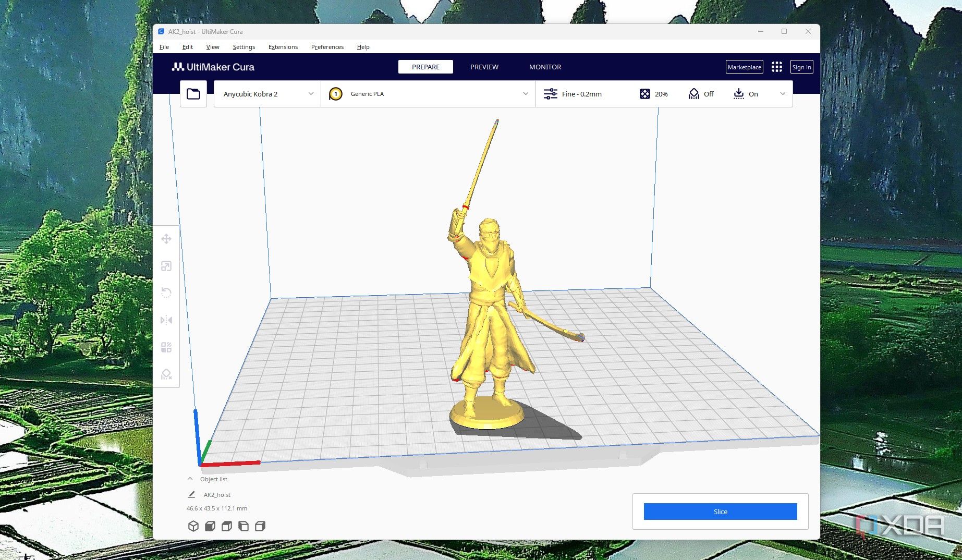Click the 20% infill density icon
The width and height of the screenshot is (962, 560).
pos(645,94)
